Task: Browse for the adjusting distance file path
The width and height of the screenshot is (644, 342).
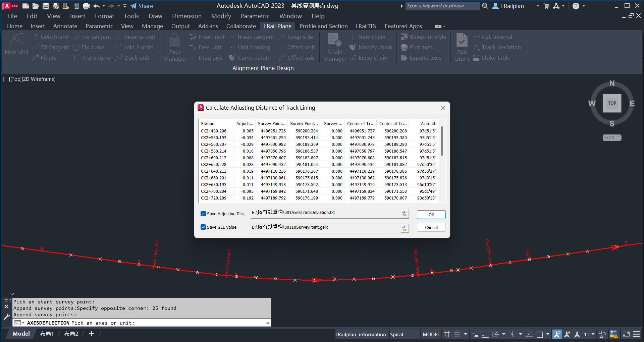Action: [405, 213]
